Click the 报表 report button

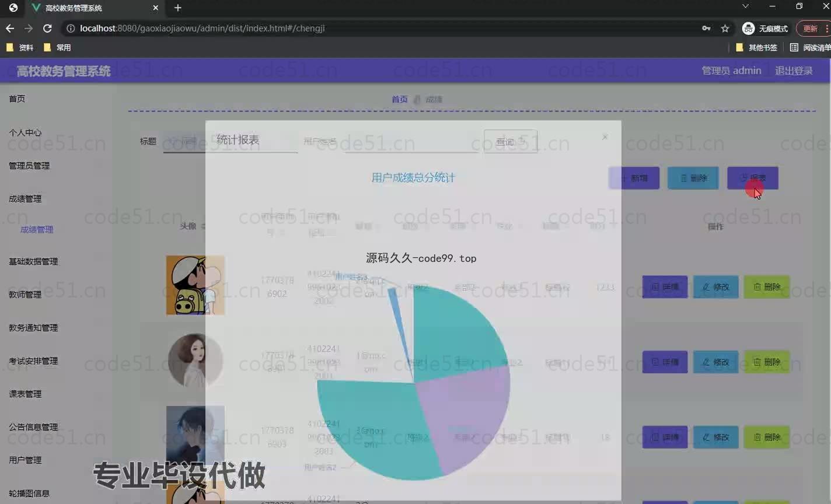pyautogui.click(x=753, y=178)
